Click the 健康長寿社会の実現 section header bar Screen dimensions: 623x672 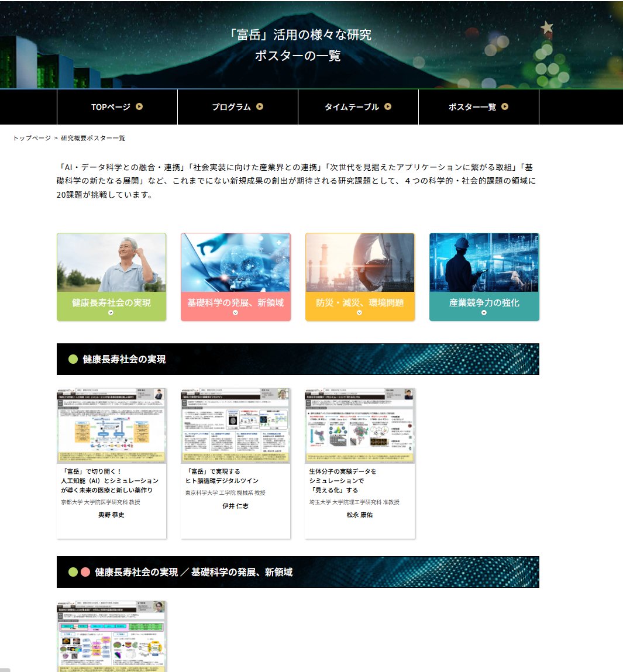pos(298,359)
